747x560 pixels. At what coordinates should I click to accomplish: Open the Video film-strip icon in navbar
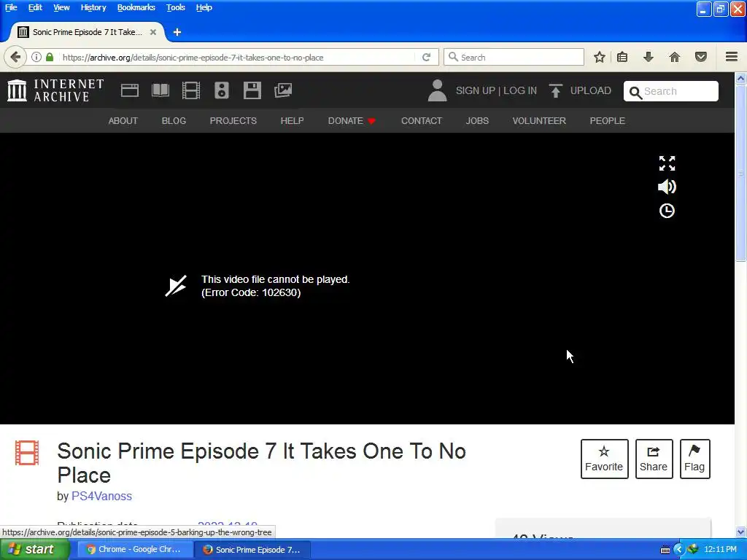[191, 90]
